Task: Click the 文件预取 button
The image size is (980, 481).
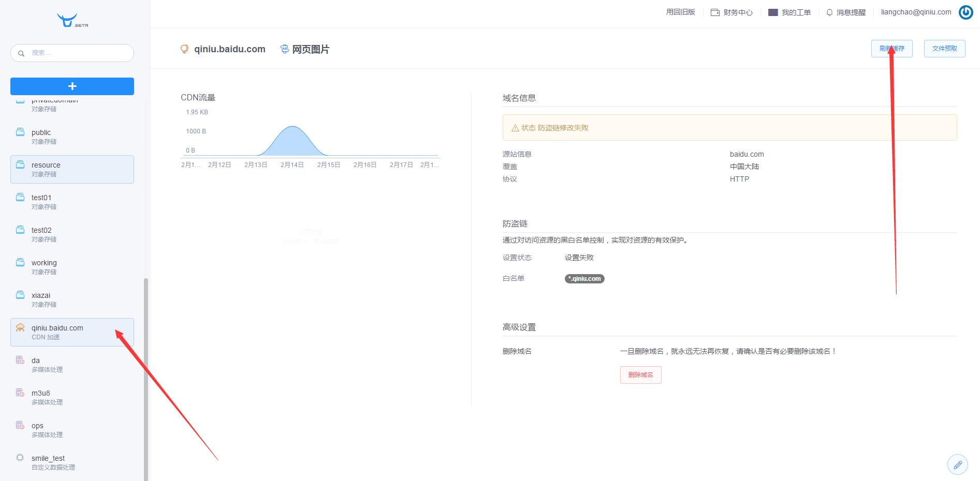Action: (x=944, y=48)
